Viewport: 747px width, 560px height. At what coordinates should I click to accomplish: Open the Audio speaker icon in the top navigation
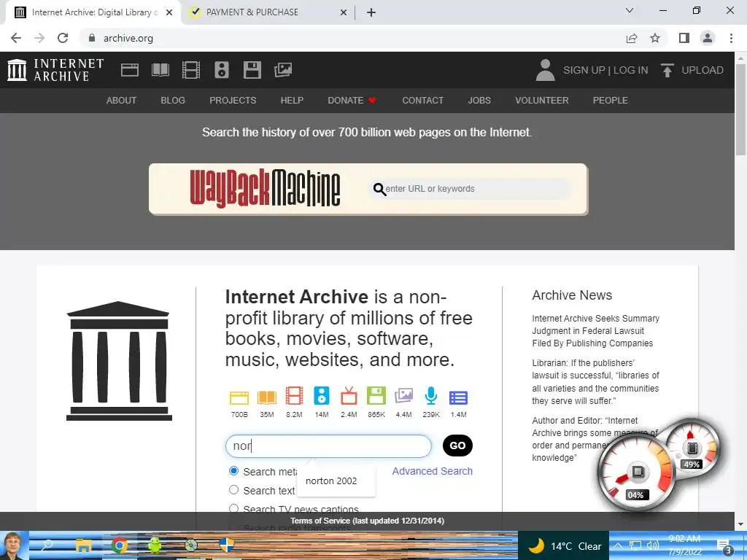(x=222, y=70)
